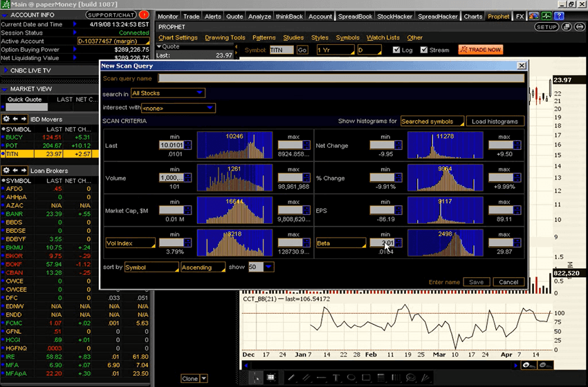Click the detach window icon next to SETUP
The height and width of the screenshot is (387, 588).
coord(567,27)
